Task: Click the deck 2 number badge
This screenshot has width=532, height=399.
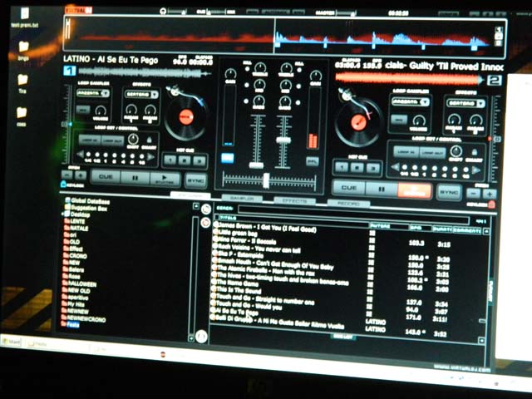Action: (x=494, y=81)
